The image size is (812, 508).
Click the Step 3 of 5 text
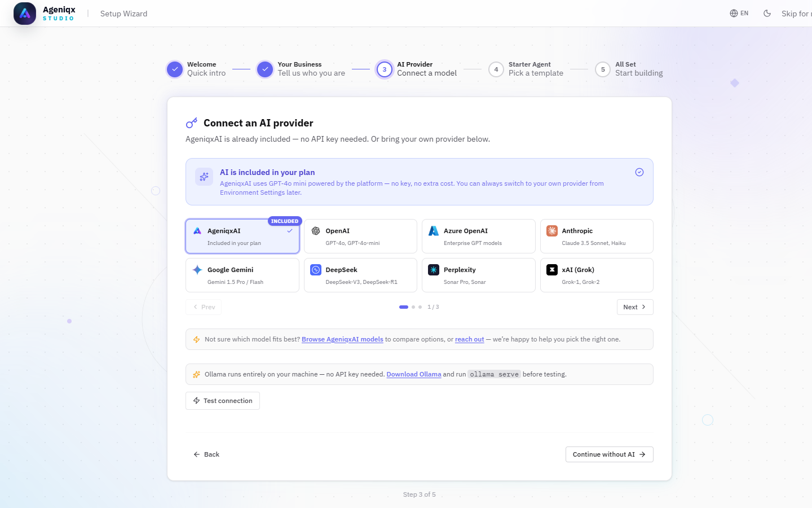click(420, 494)
